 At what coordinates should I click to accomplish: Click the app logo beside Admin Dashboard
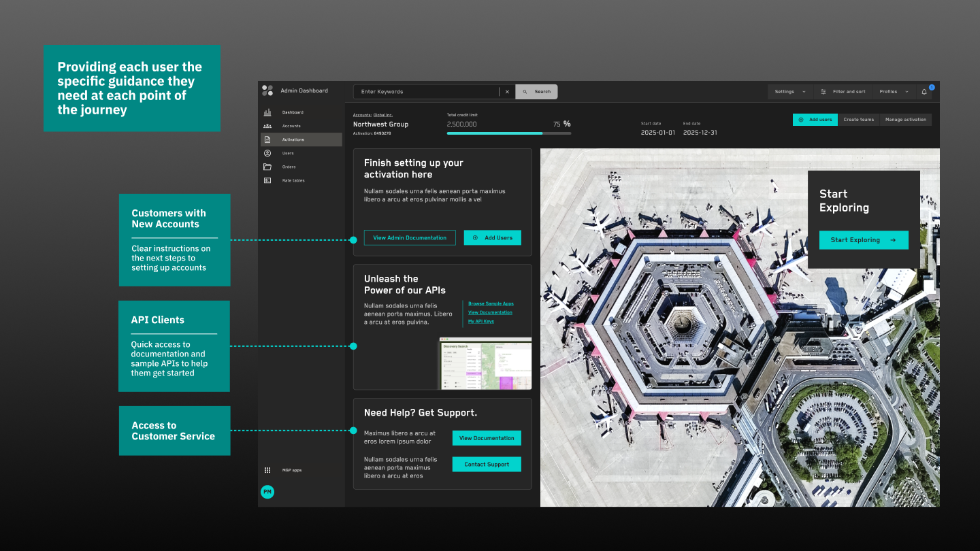267,90
